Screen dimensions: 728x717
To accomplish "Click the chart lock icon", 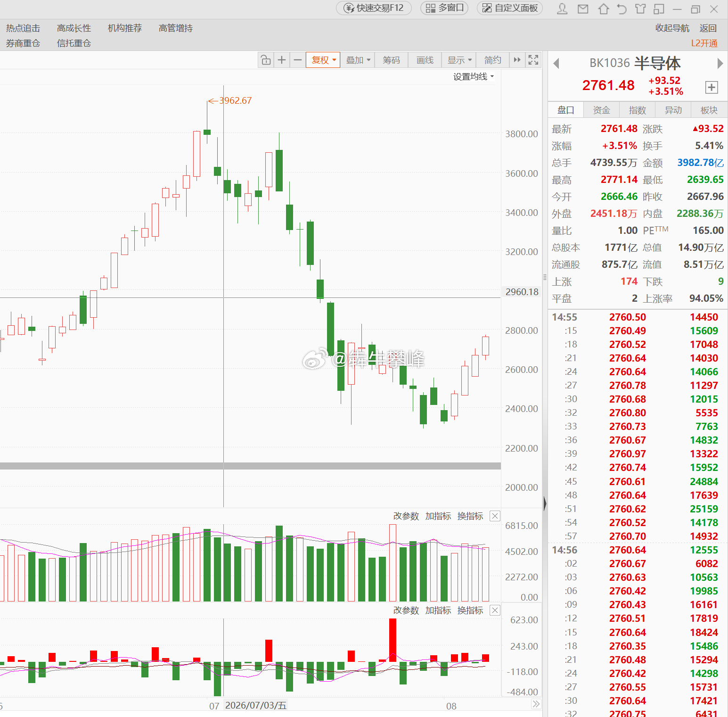I will click(266, 60).
